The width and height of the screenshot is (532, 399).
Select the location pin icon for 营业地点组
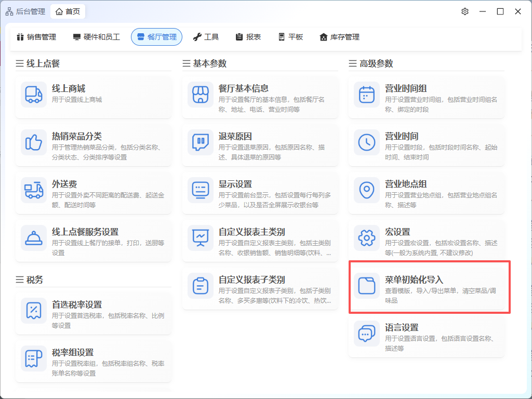(x=367, y=190)
